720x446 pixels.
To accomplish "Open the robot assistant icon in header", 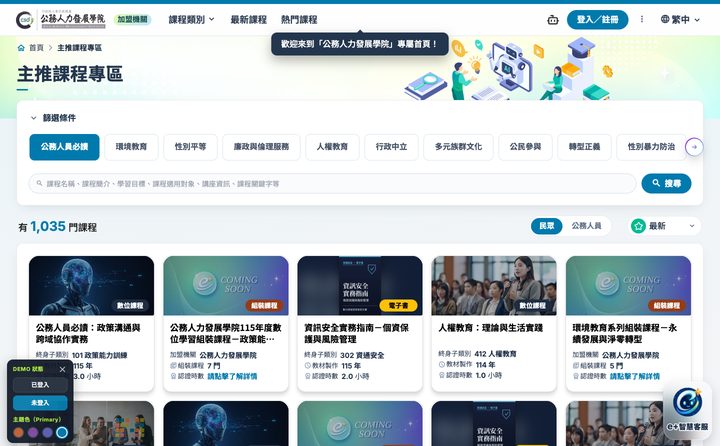I will 553,20.
